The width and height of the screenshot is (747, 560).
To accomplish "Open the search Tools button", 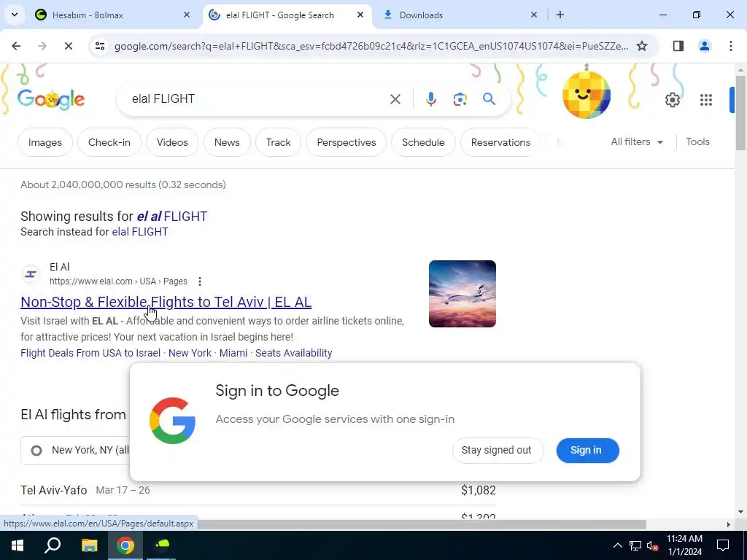I will (x=697, y=142).
